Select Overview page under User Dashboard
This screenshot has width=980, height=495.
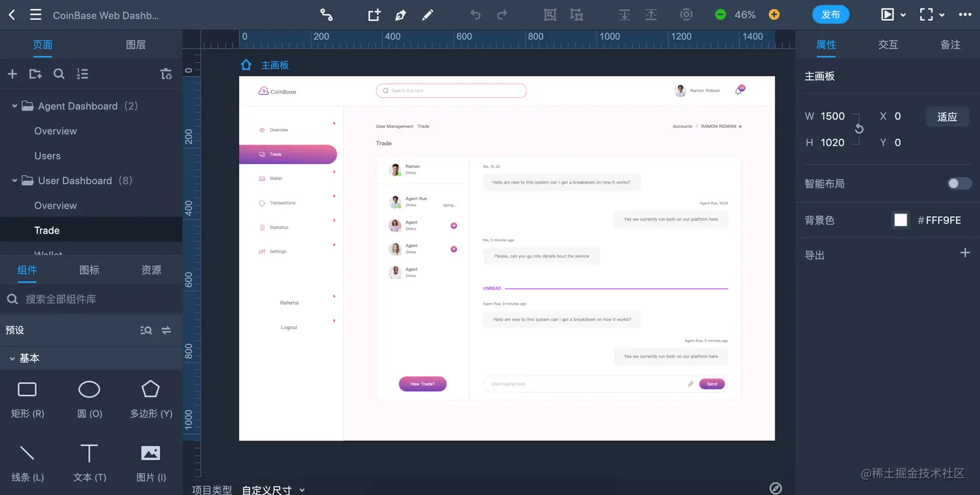click(55, 206)
